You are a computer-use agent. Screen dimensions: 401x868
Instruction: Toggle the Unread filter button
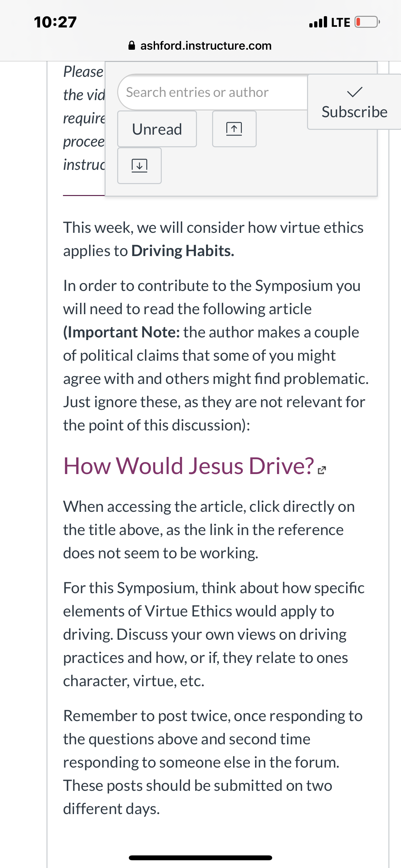[157, 129]
